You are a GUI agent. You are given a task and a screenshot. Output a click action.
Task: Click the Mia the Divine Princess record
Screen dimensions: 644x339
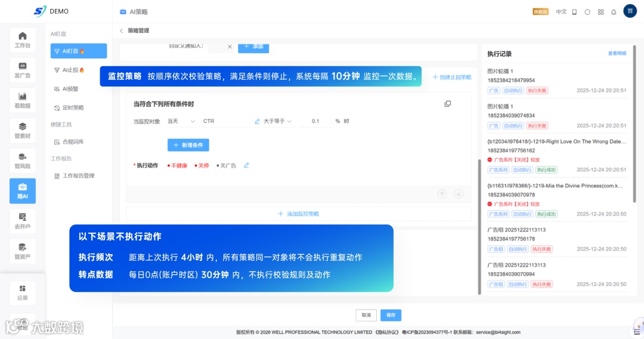tap(555, 186)
